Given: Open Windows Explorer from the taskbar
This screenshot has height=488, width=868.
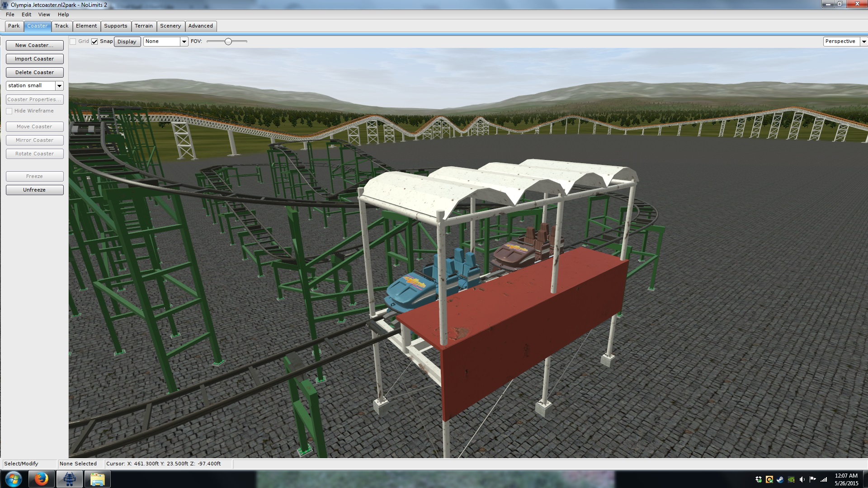Looking at the screenshot, I should tap(97, 479).
